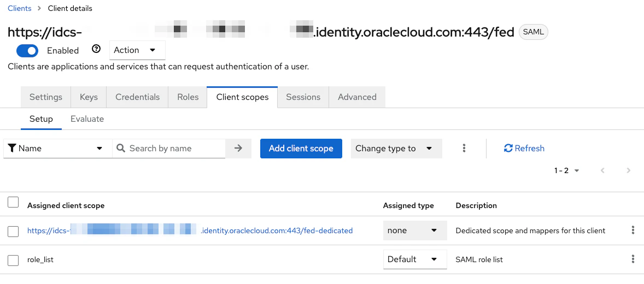Go to previous page arrow
Viewport: 644px width, 284px height.
602,170
